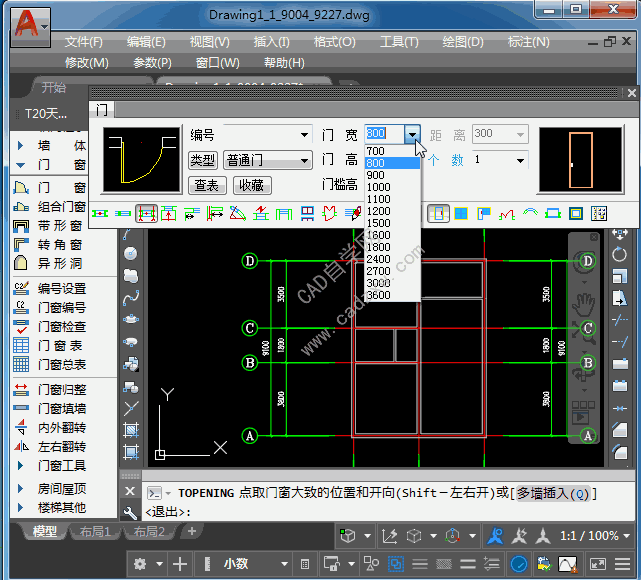Expand the 门窗工具 section

pyautogui.click(x=20, y=466)
